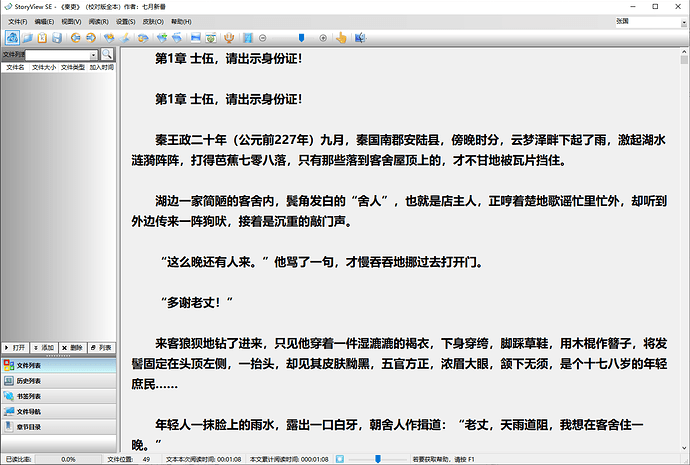Click the pointing hand toolbar icon
The height and width of the screenshot is (465, 690).
point(341,38)
